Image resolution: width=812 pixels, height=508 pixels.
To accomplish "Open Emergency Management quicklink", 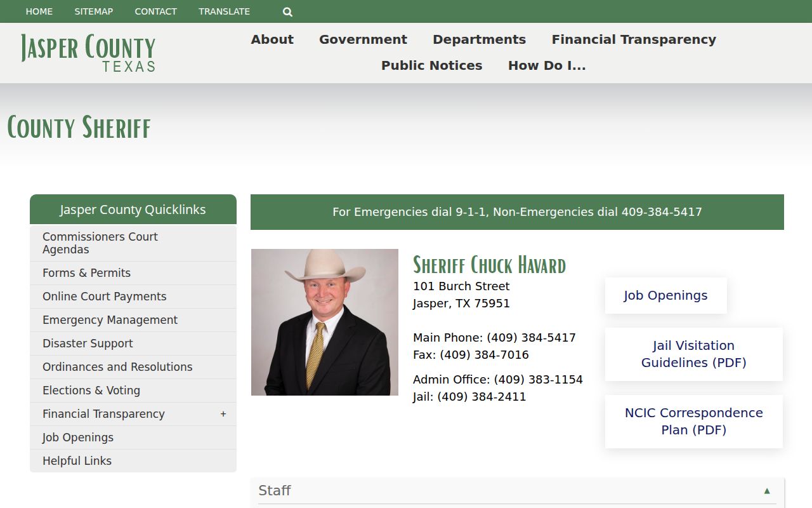I will pos(133,320).
